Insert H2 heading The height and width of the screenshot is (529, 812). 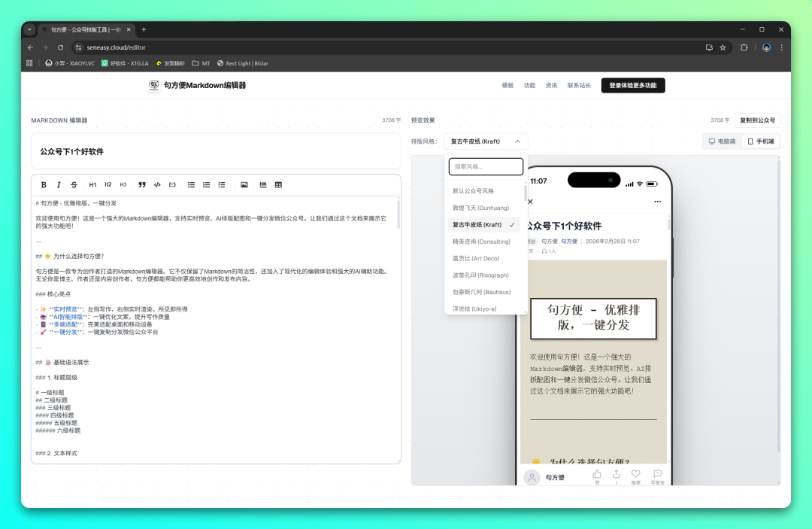[x=108, y=185]
